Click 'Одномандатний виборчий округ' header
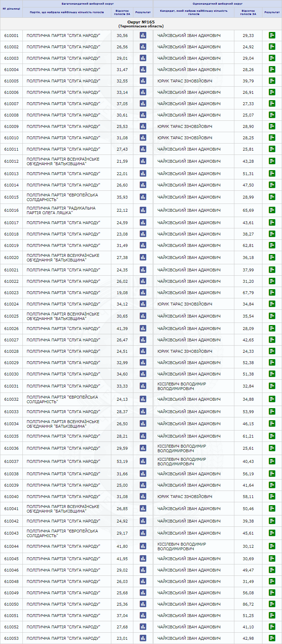The height and width of the screenshot is (644, 282). (x=218, y=4)
